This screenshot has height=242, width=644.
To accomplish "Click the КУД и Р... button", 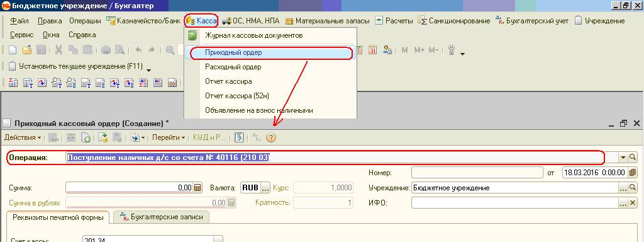I will (209, 138).
